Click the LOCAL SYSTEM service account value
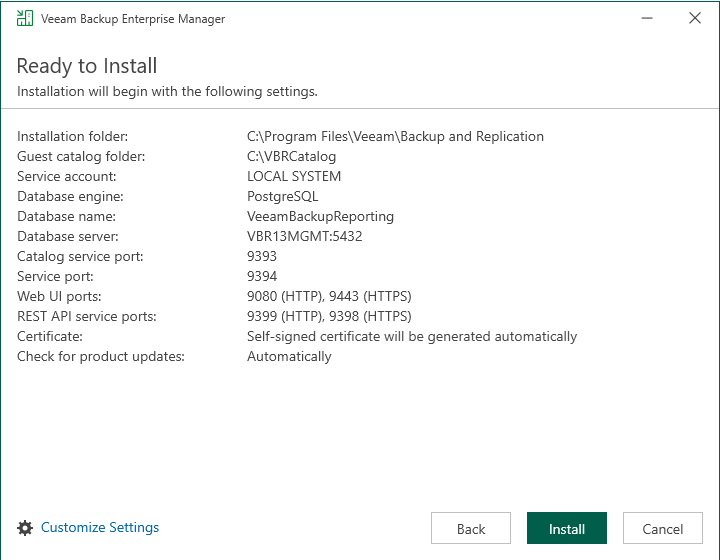 (294, 176)
